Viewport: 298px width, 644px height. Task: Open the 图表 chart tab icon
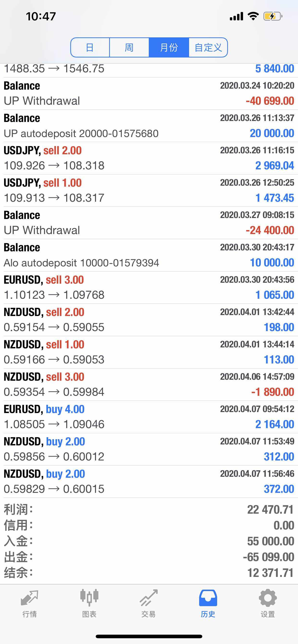[x=89, y=598]
